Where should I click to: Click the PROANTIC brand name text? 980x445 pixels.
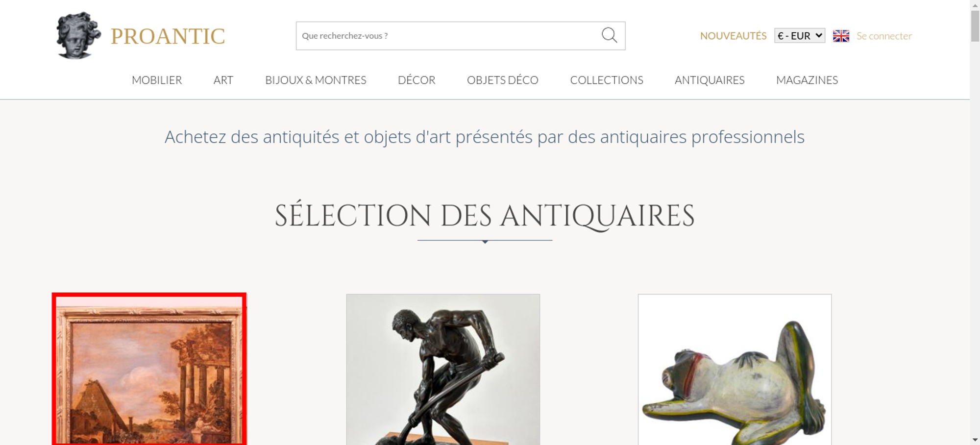(x=168, y=36)
